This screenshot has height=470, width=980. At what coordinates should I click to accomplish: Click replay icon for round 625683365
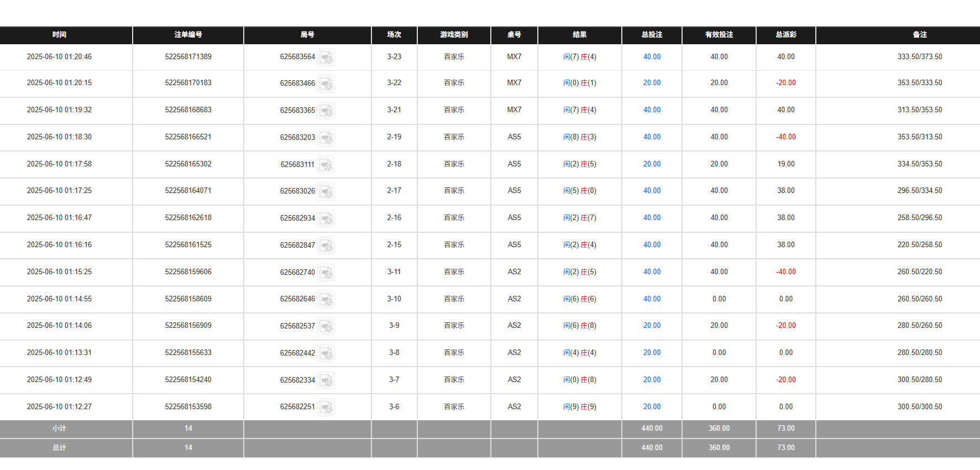pyautogui.click(x=326, y=111)
